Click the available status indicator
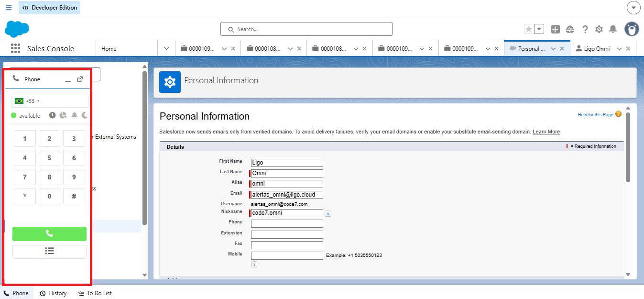This screenshot has width=644, height=299. [x=26, y=116]
